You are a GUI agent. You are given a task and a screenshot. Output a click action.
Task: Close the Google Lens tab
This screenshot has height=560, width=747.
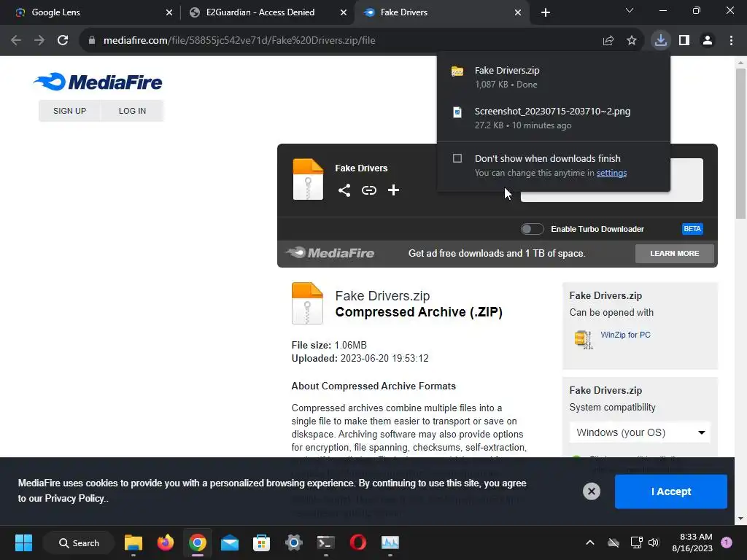tap(169, 12)
